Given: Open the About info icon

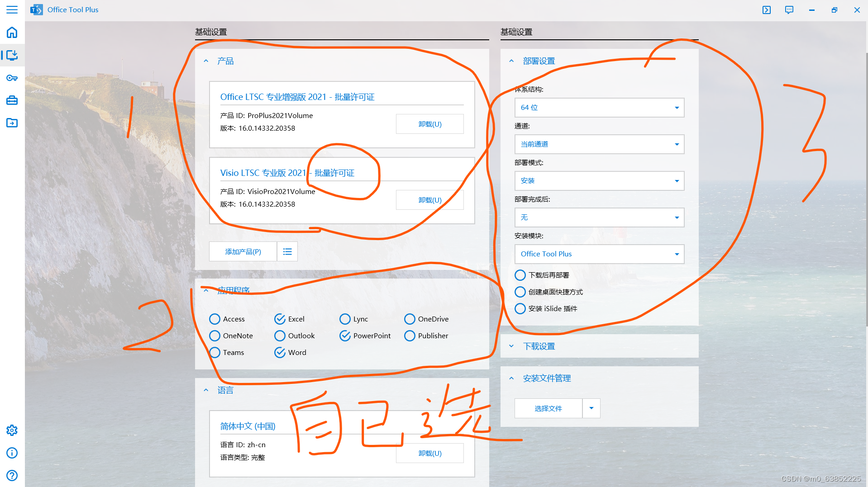Looking at the screenshot, I should (12, 453).
